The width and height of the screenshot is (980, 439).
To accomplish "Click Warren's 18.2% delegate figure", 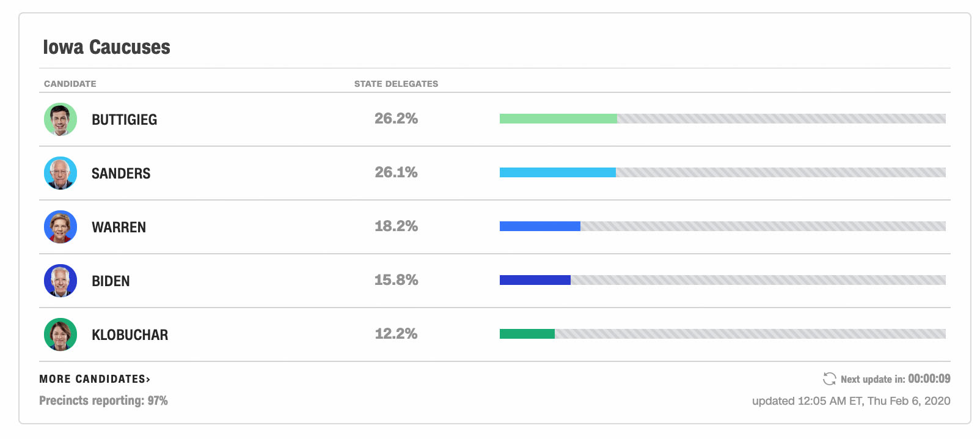I will click(396, 226).
